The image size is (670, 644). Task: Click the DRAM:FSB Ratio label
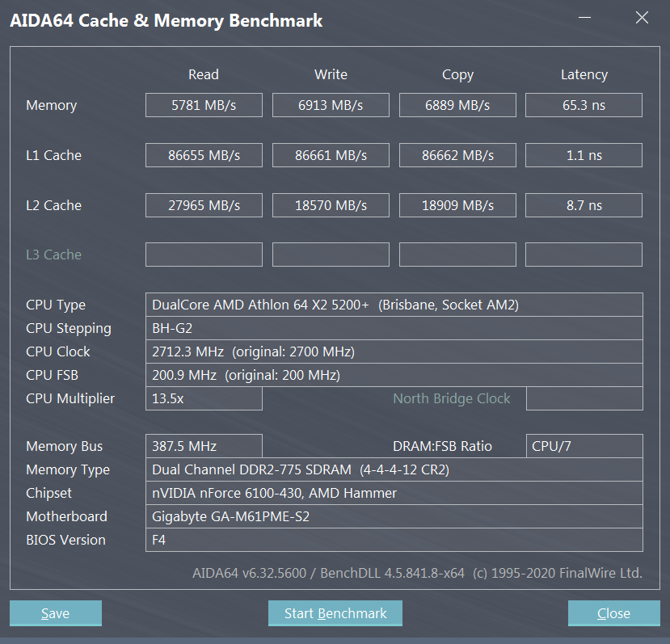(x=442, y=446)
